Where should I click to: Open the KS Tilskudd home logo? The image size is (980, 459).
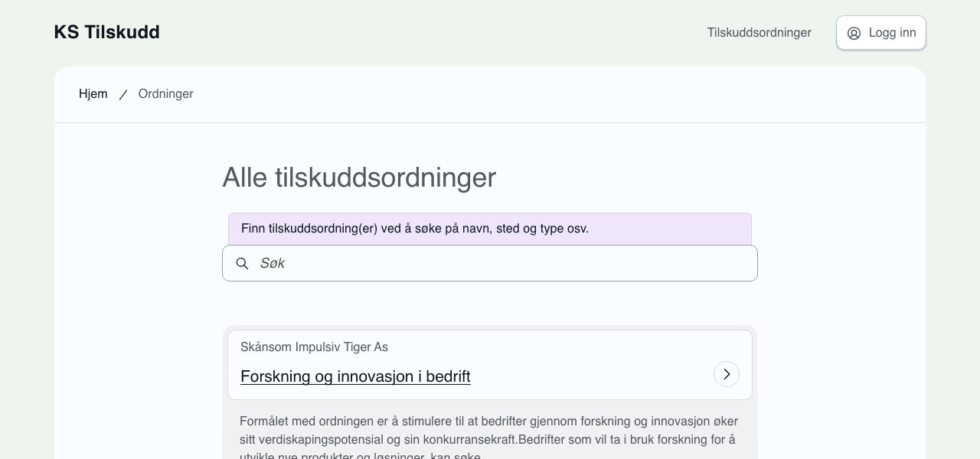tap(106, 32)
